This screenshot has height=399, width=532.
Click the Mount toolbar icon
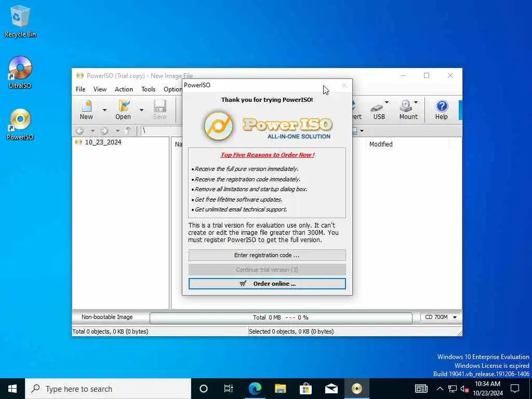pos(408,110)
